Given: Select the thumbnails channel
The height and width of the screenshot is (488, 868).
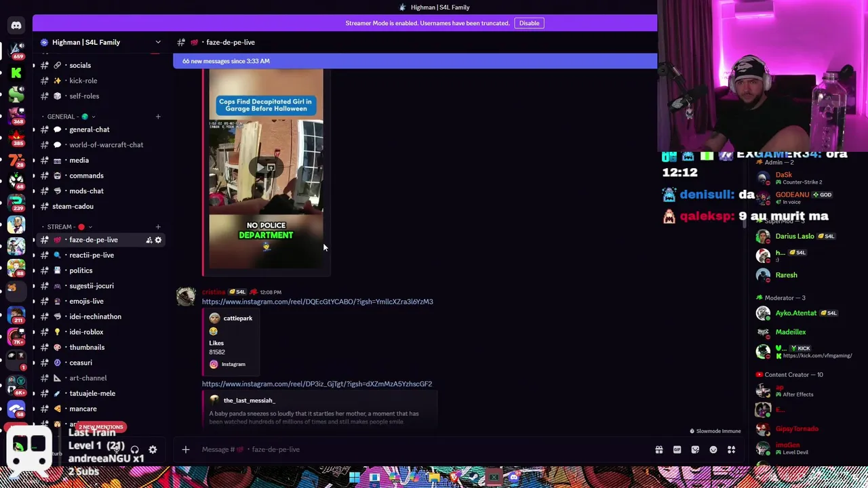Looking at the screenshot, I should click(100, 348).
